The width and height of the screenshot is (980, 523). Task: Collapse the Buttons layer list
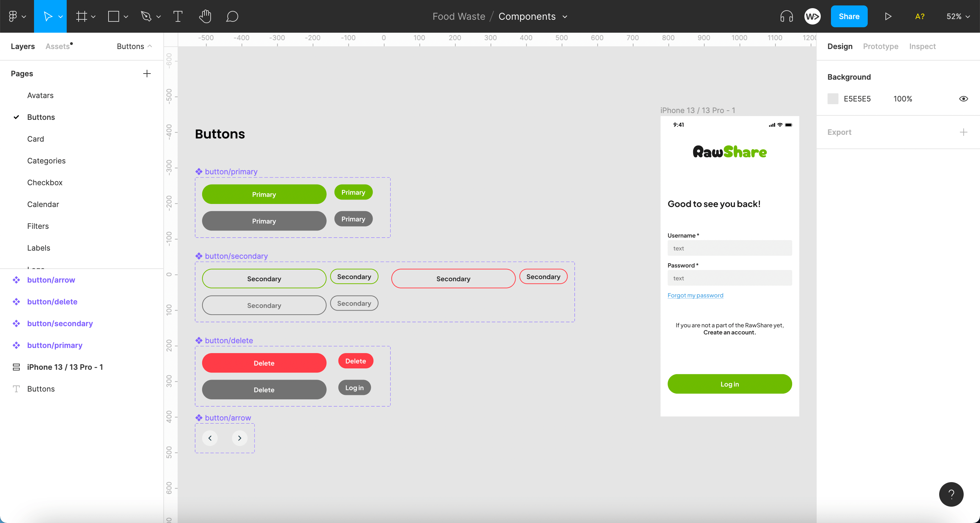[x=149, y=46]
